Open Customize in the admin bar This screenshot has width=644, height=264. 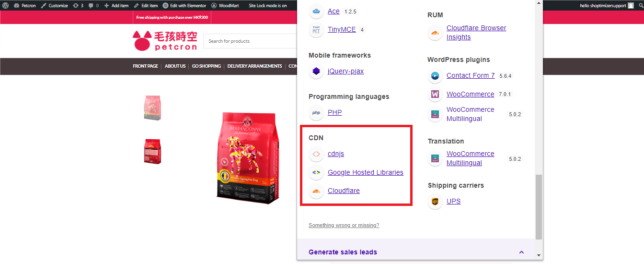tap(54, 5)
